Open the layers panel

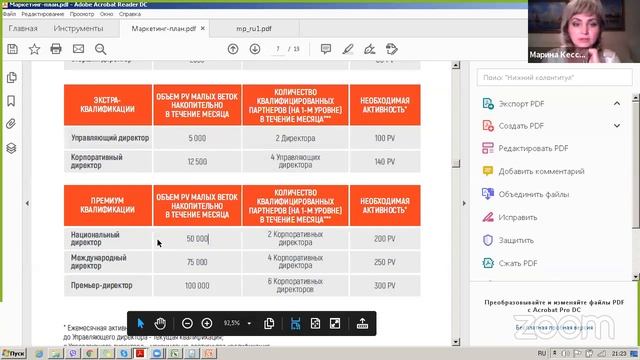click(x=11, y=148)
